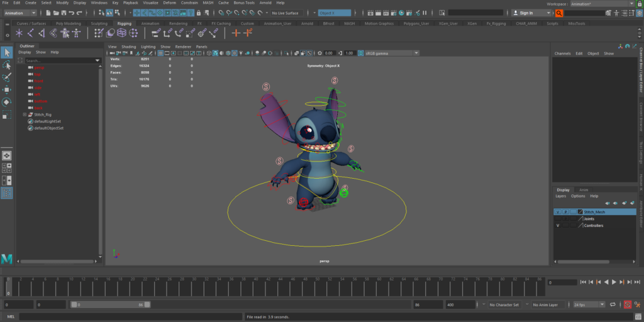Switch to the Animation shelf tab
Viewport: 644px width, 322px height.
[150, 23]
